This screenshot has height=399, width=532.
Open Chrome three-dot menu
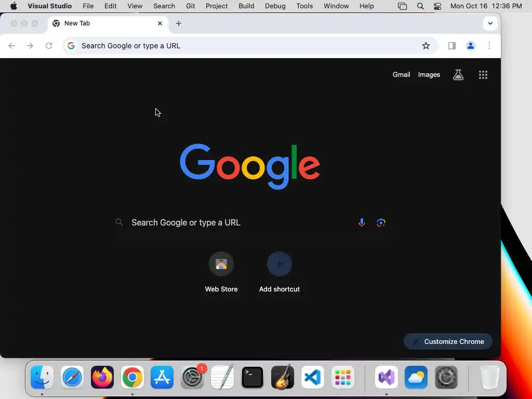(489, 46)
